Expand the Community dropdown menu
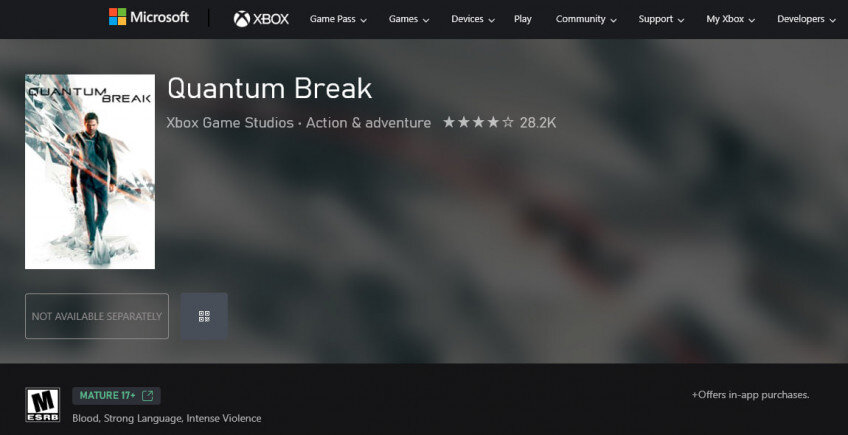 pyautogui.click(x=586, y=19)
